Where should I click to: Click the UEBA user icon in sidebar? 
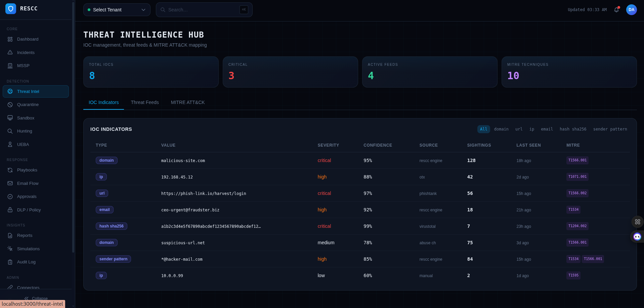click(10, 144)
